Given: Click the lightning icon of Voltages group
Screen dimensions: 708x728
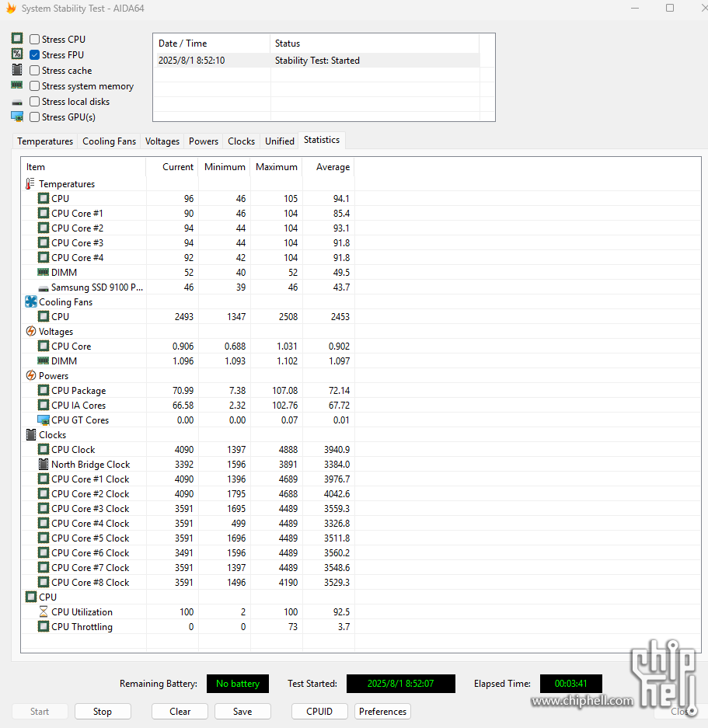Looking at the screenshot, I should [x=30, y=331].
